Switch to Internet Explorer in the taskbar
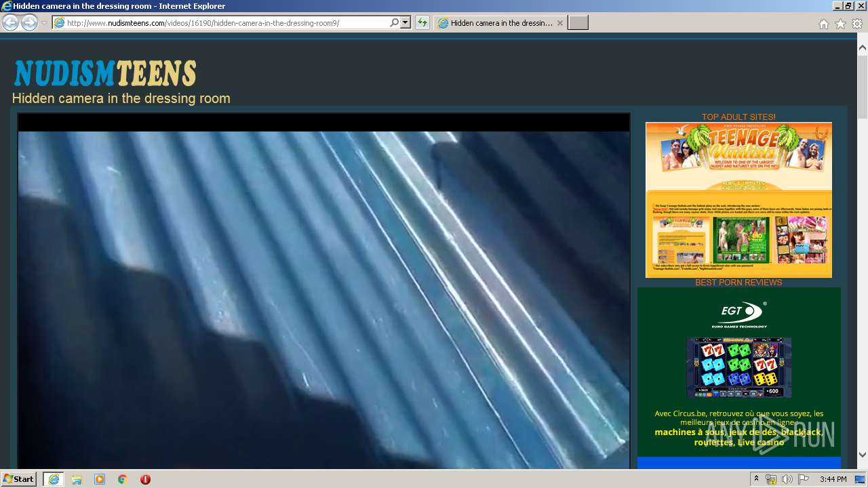This screenshot has height=488, width=868. (x=54, y=479)
